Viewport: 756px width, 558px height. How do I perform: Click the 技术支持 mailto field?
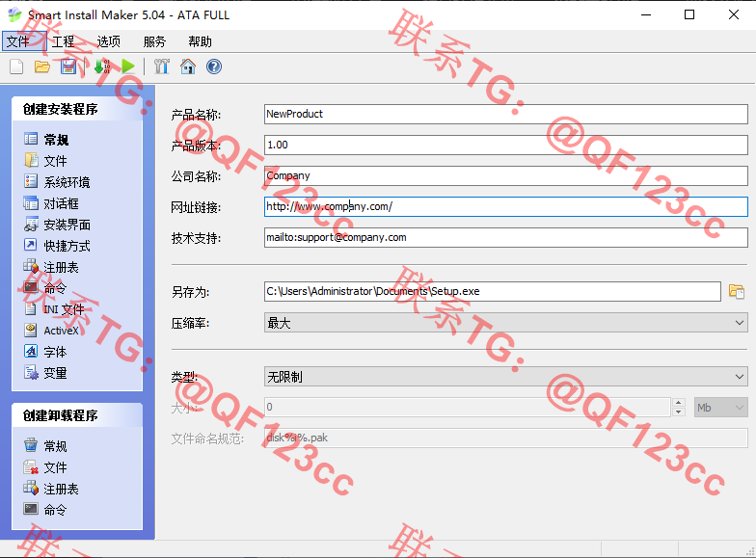tap(505, 237)
